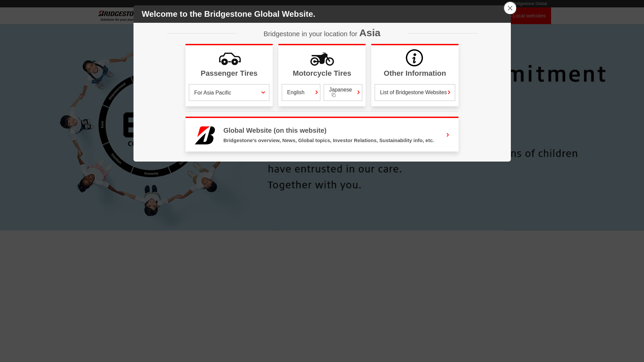Viewport: 644px width, 362px height.
Task: Open the For Asia Pacific dropdown
Action: tap(229, 93)
